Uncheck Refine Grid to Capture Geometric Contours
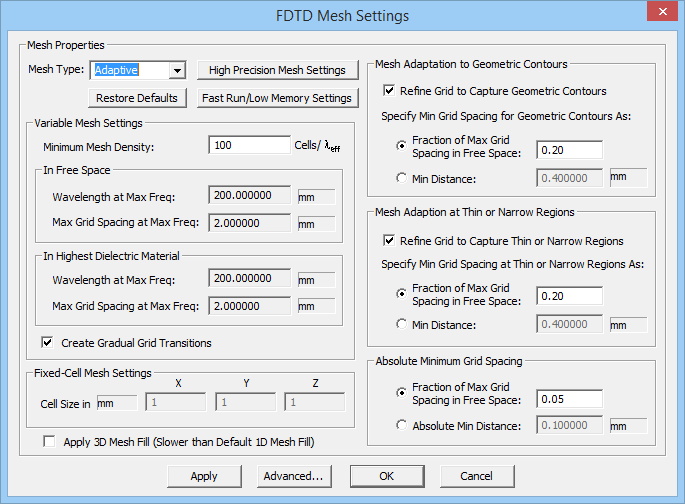685x504 pixels. click(389, 91)
